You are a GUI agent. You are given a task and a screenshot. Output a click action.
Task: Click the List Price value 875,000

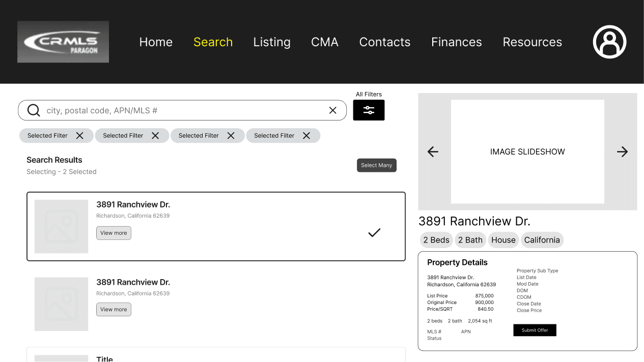coord(484,296)
